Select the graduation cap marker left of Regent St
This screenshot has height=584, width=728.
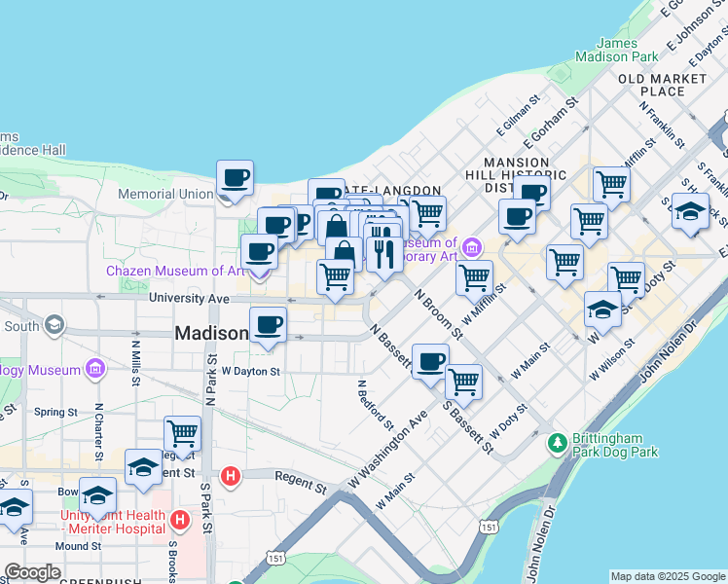143,468
